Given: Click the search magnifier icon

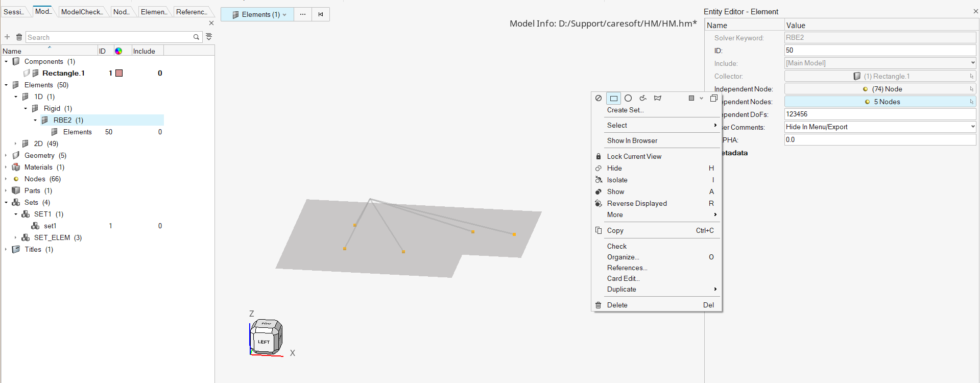Looking at the screenshot, I should coord(196,37).
